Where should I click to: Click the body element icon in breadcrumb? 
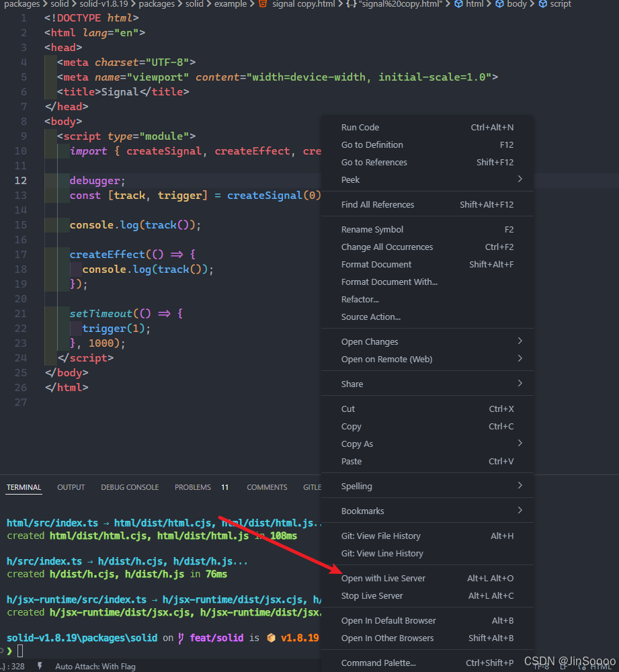500,4
